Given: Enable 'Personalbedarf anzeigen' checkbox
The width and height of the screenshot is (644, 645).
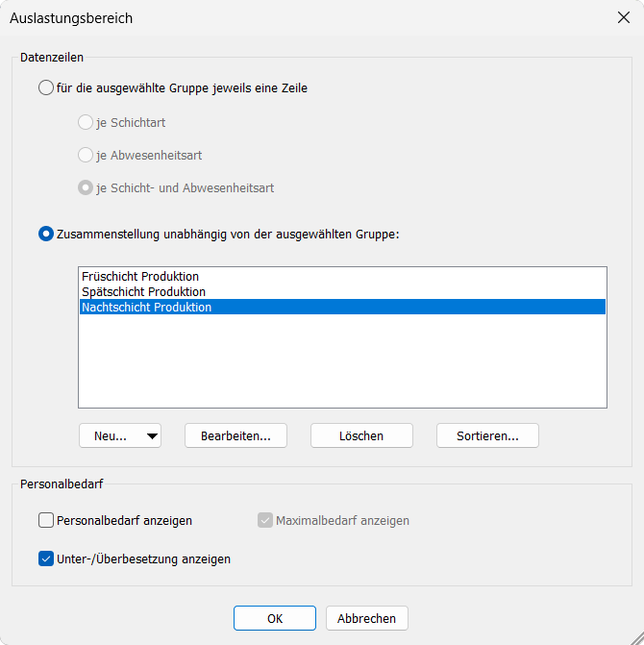Looking at the screenshot, I should pyautogui.click(x=46, y=520).
